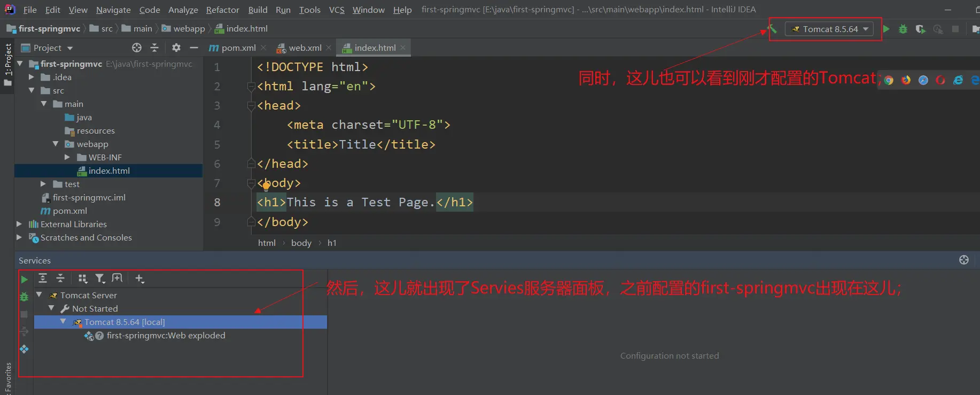The image size is (980, 395).
Task: Hide the Project tool window
Action: (194, 48)
